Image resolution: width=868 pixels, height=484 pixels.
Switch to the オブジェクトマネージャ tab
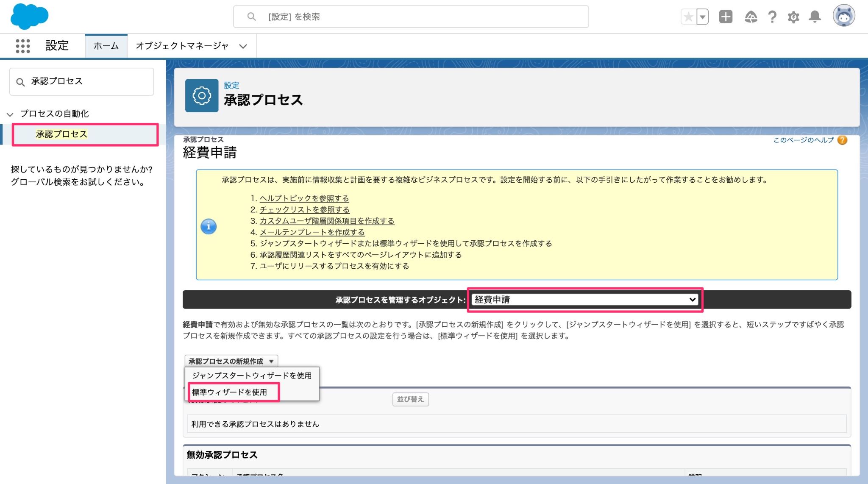point(182,46)
